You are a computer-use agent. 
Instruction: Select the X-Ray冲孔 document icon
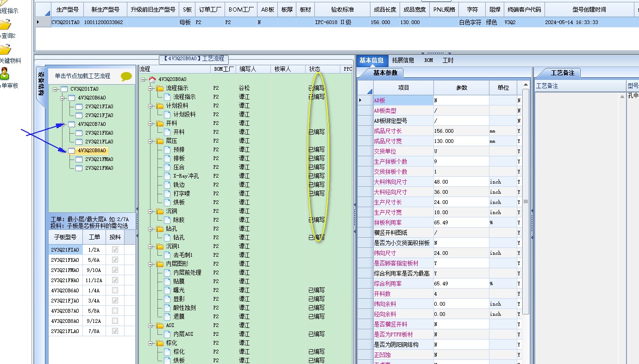[x=167, y=176]
